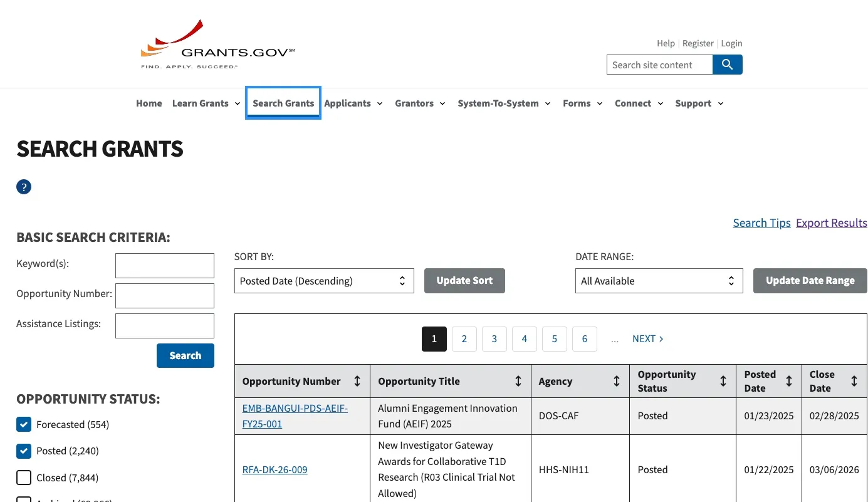
Task: Focus the Assistance Listings input field
Action: [x=165, y=326]
